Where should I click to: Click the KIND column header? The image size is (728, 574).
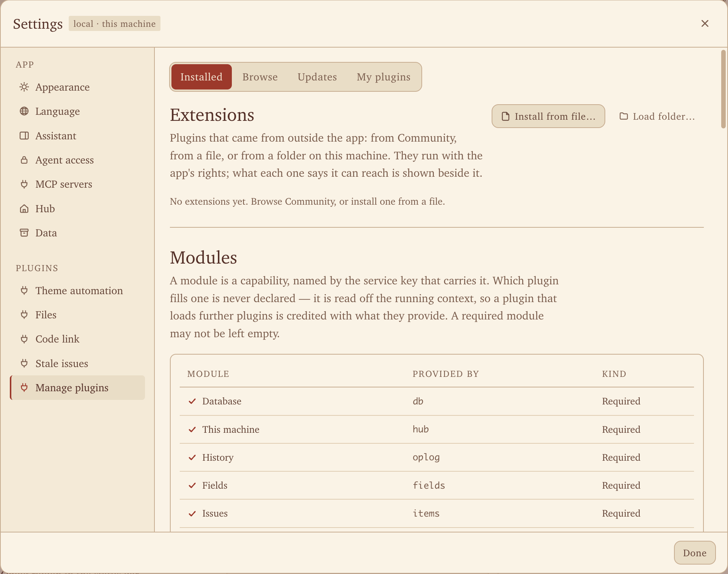click(614, 374)
